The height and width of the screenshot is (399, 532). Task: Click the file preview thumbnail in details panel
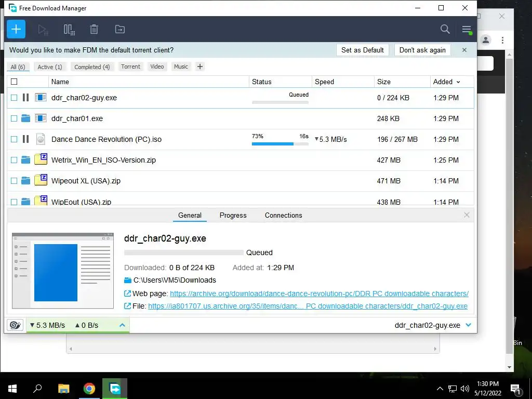tap(63, 270)
